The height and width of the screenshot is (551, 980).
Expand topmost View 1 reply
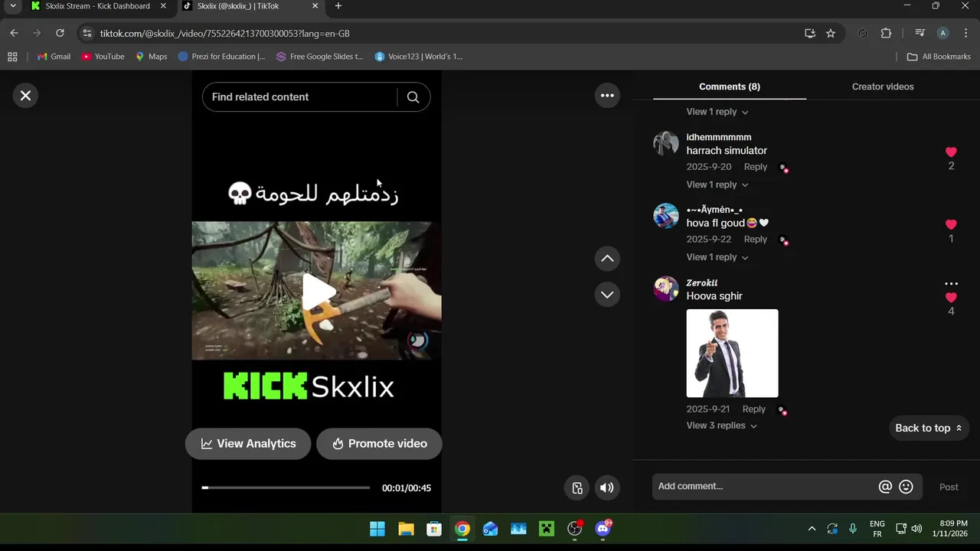point(717,112)
